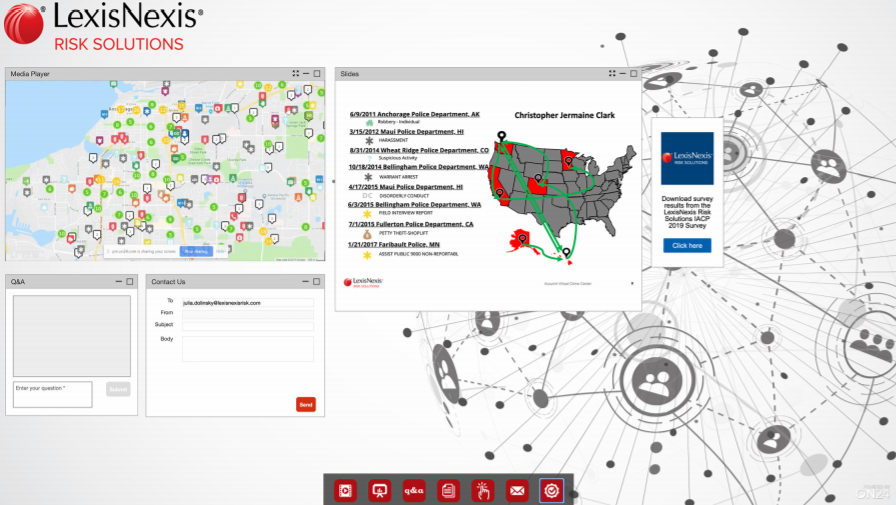896x505 pixels.
Task: Click '6/3/2015 Bellingham Police Department, WA' entry
Action: click(x=414, y=205)
